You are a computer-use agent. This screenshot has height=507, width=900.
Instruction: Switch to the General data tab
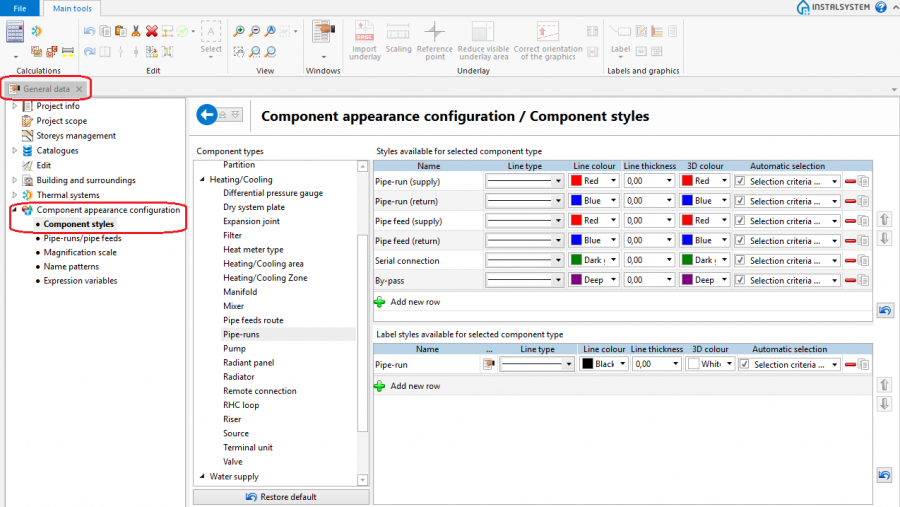[x=46, y=89]
